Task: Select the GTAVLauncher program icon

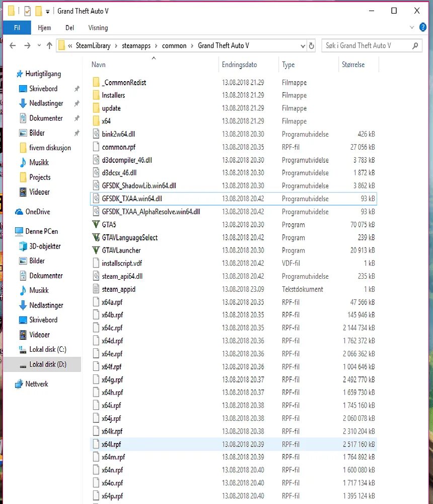Action: (x=96, y=250)
